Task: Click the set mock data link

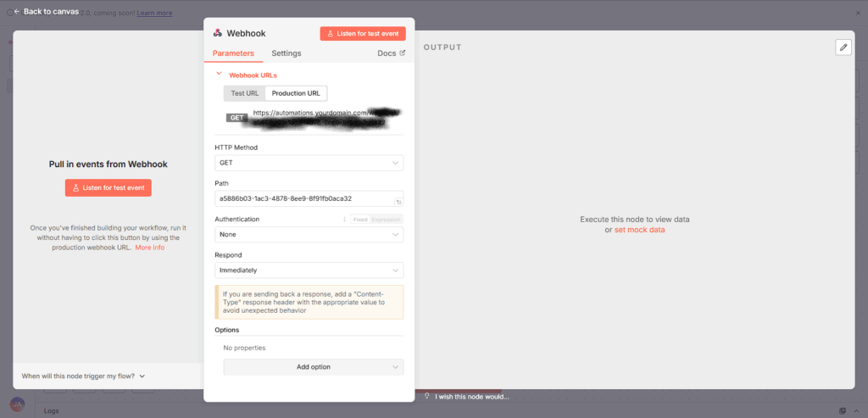Action: pyautogui.click(x=639, y=230)
